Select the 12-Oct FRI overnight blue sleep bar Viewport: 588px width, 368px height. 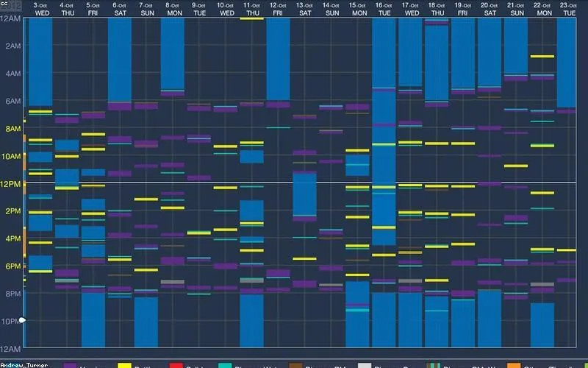coord(279,60)
